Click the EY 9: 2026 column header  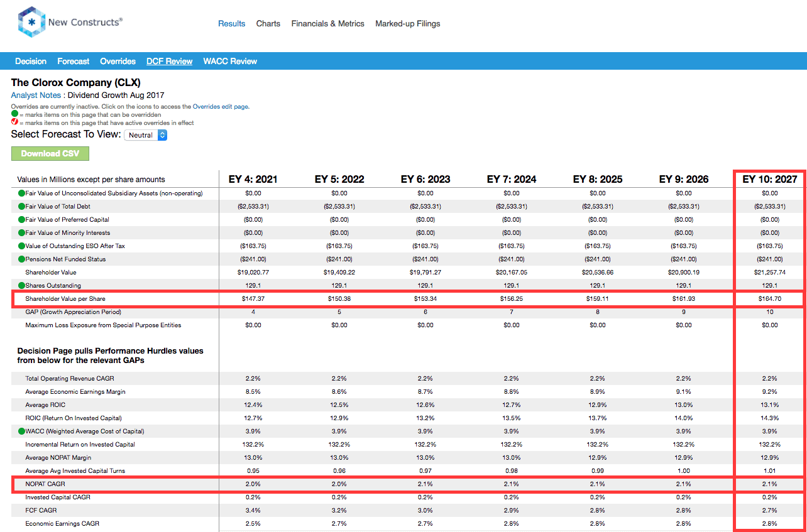[x=684, y=179]
